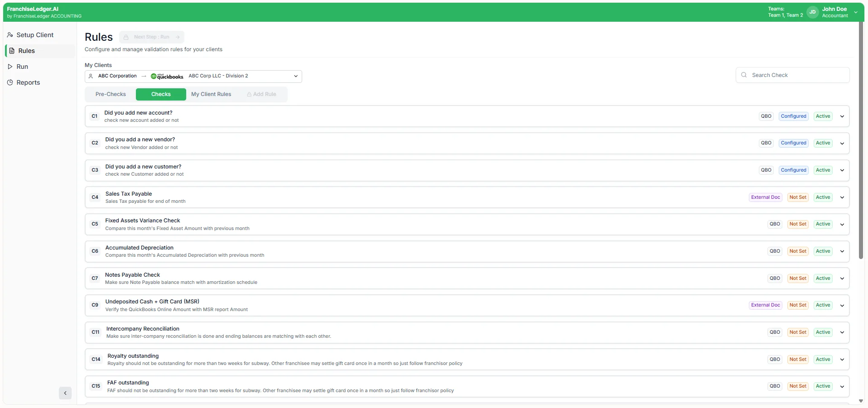This screenshot has height=408, width=868.
Task: Switch to the Pre-Checks tab
Action: [110, 94]
